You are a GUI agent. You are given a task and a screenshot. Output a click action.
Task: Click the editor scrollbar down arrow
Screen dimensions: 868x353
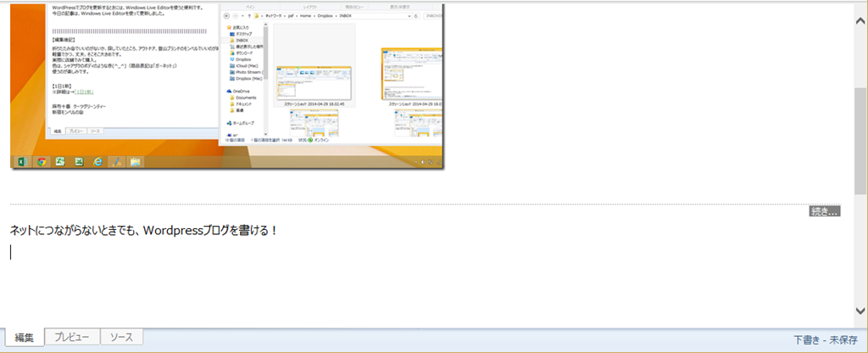pyautogui.click(x=860, y=311)
